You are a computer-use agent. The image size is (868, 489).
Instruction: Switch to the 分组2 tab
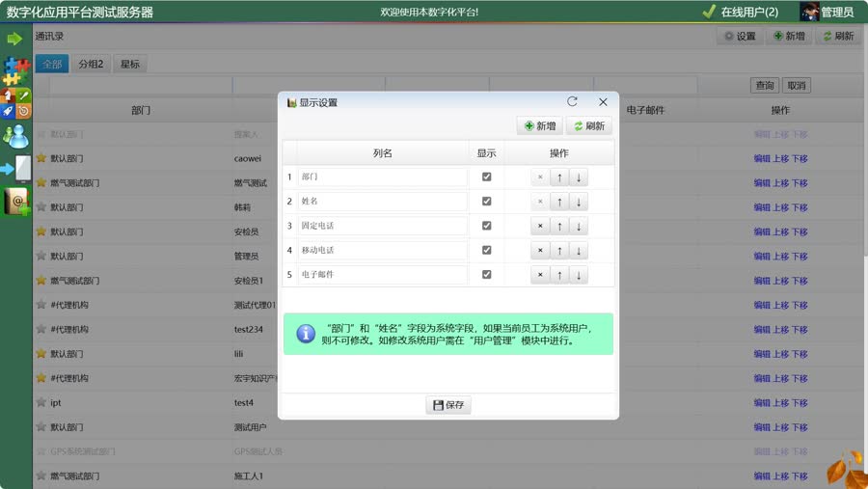point(91,65)
